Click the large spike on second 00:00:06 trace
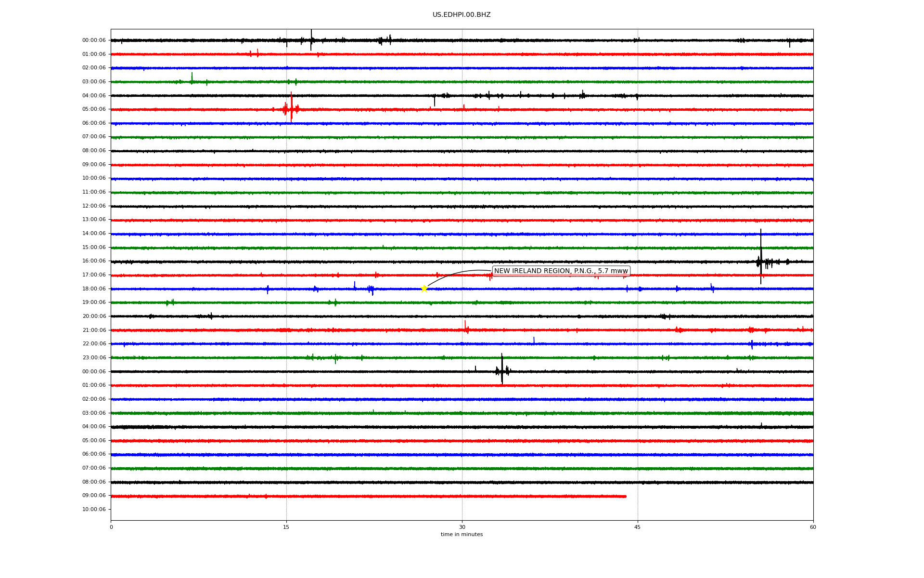 502,369
